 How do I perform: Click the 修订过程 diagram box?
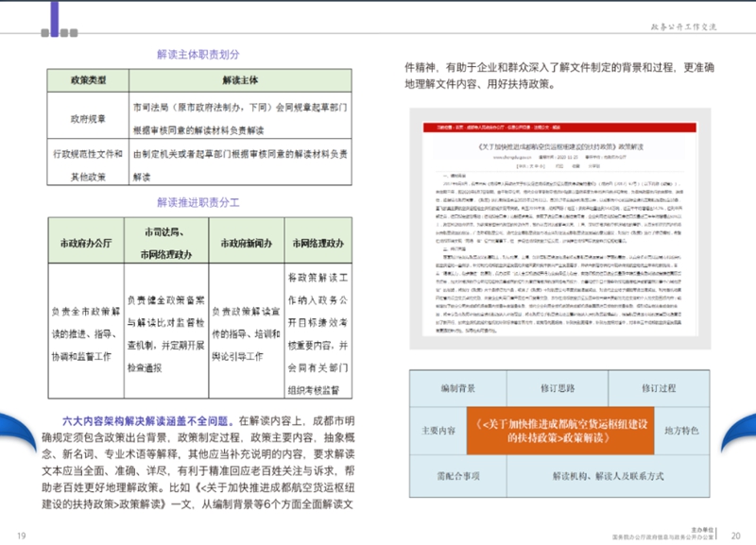click(x=659, y=388)
